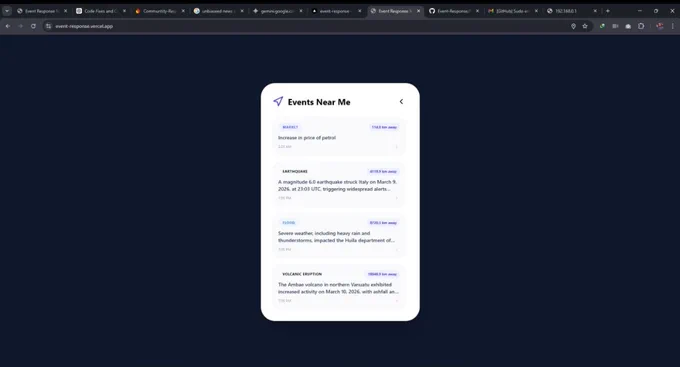680x367 pixels.
Task: Click the distance badge on the Flood card
Action: point(383,223)
